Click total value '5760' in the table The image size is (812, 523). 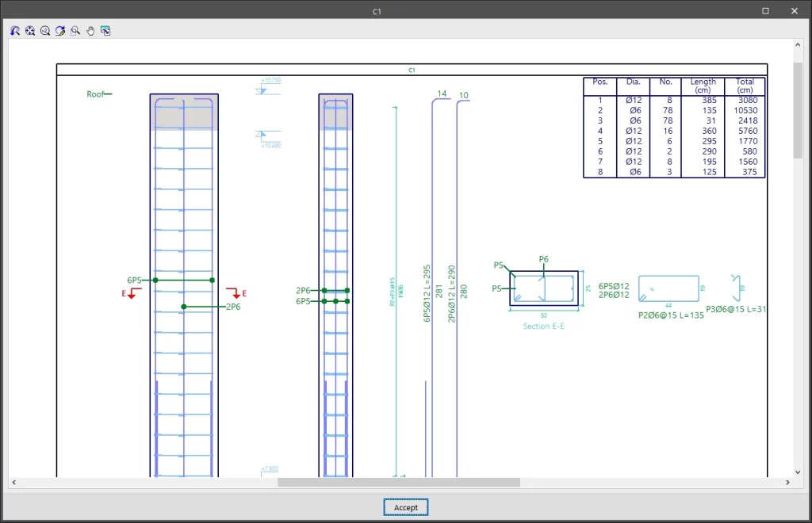[x=748, y=131]
